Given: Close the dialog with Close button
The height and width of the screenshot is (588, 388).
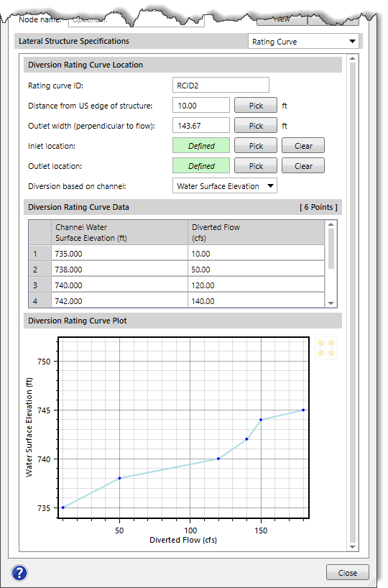Looking at the screenshot, I should pyautogui.click(x=348, y=573).
